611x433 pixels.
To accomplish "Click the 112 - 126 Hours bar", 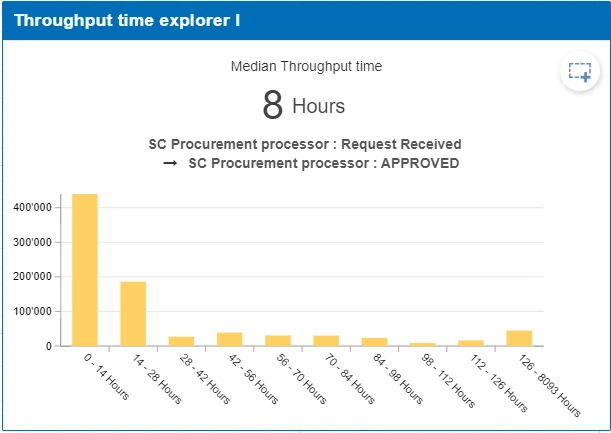I will coord(471,343).
